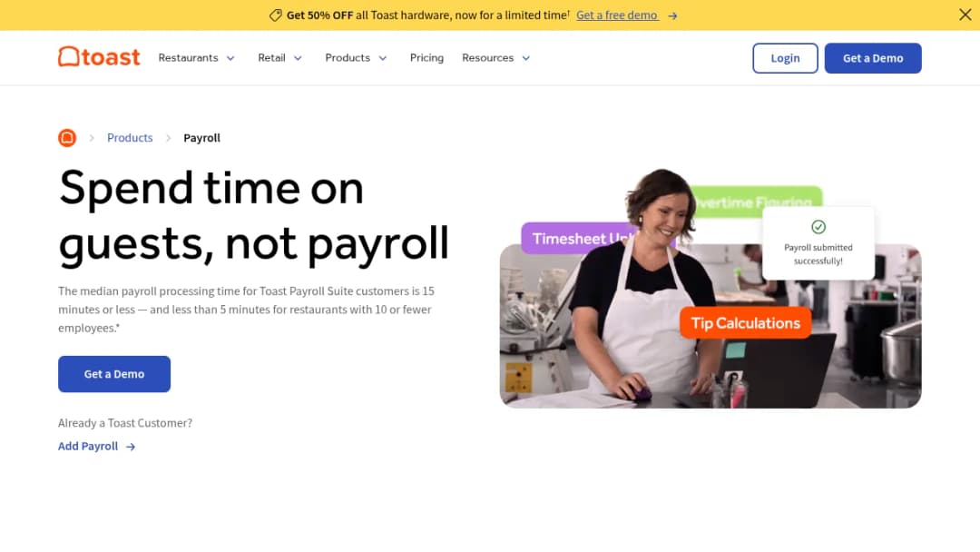Click the arrow beside Add Payroll
This screenshot has width=980, height=552.
tap(130, 447)
